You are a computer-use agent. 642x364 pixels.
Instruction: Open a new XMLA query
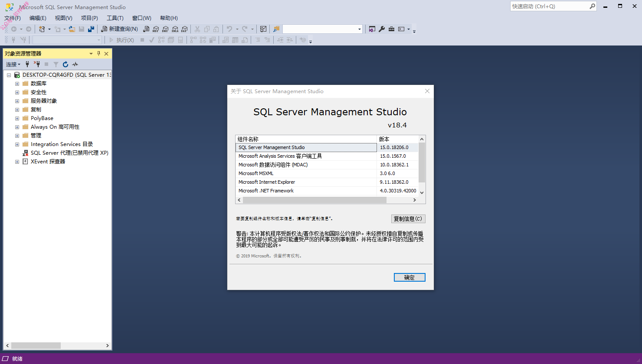tap(175, 29)
